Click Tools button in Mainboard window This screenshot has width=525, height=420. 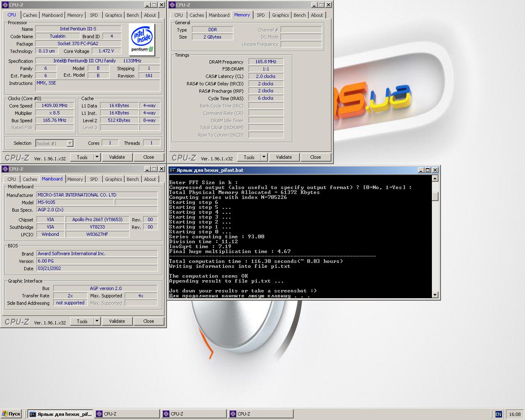pos(82,321)
